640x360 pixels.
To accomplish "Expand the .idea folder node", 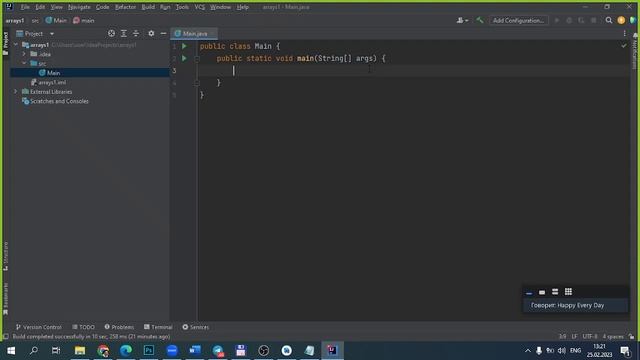I will [24, 54].
